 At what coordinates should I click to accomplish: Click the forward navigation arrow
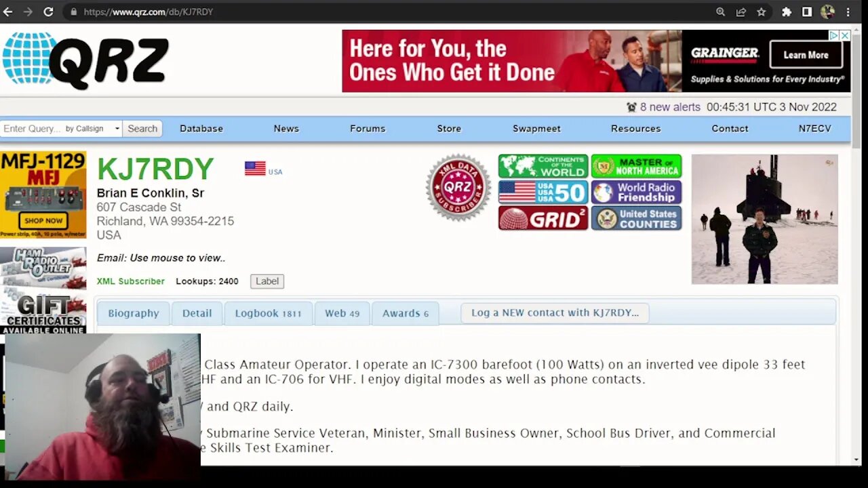(x=28, y=12)
